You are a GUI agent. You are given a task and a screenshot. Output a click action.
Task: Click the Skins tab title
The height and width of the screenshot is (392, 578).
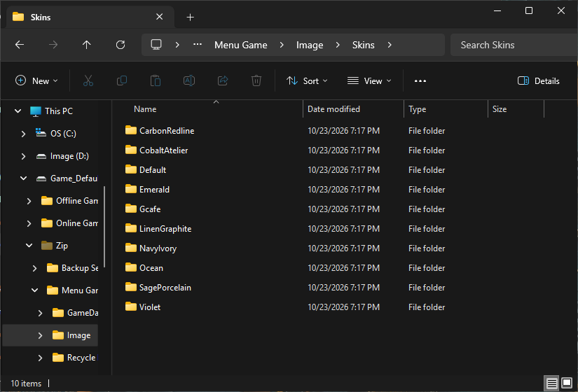coord(41,17)
